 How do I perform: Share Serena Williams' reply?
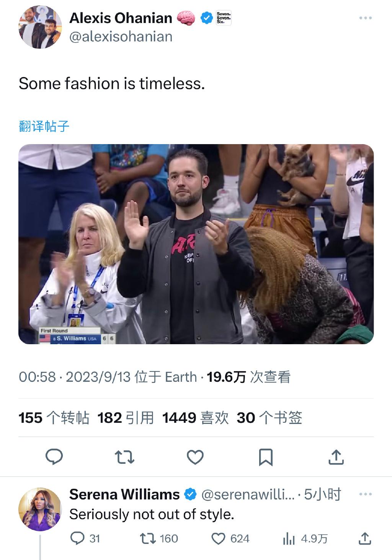pyautogui.click(x=365, y=539)
